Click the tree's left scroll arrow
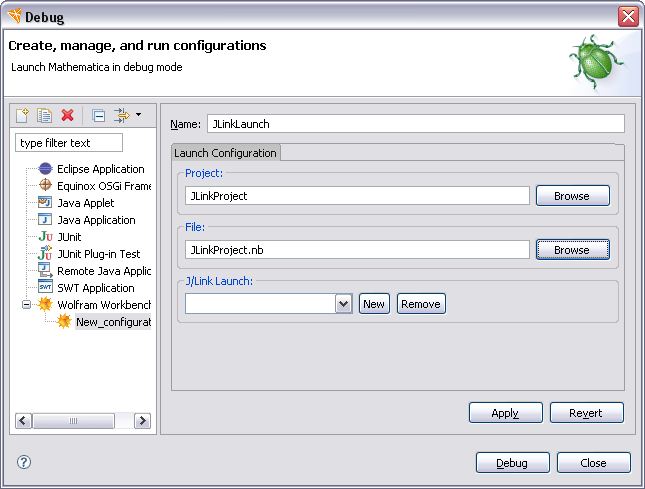This screenshot has height=489, width=645. coord(23,421)
